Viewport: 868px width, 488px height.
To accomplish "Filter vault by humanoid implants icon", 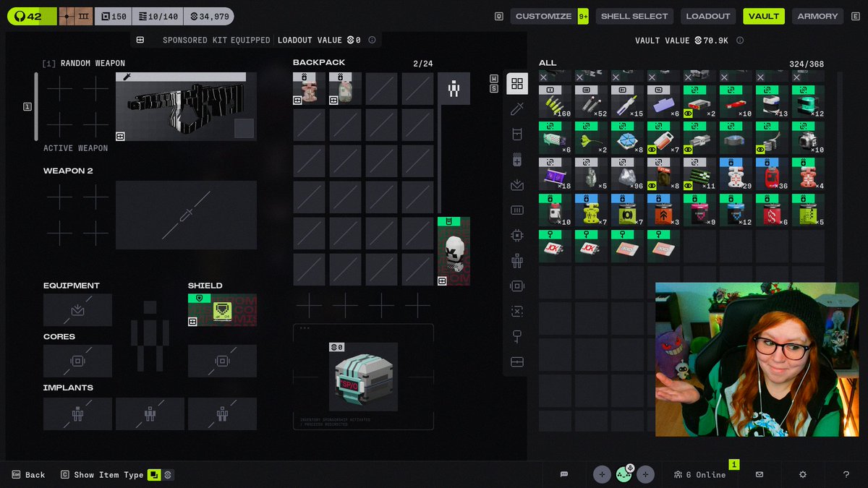I will click(516, 260).
